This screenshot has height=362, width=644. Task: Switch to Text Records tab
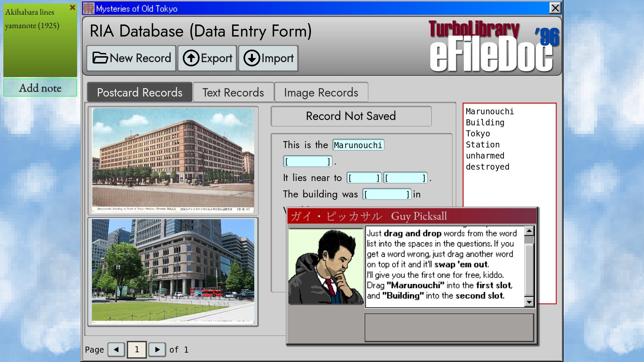(x=233, y=93)
